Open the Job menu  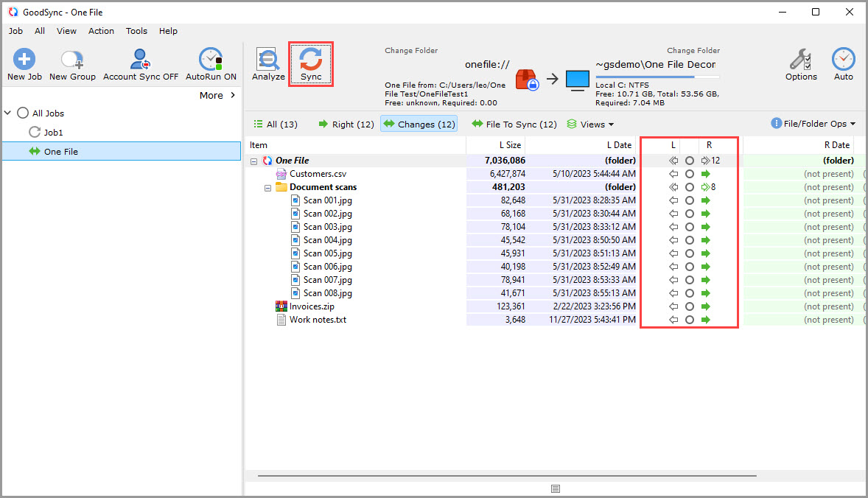point(15,31)
